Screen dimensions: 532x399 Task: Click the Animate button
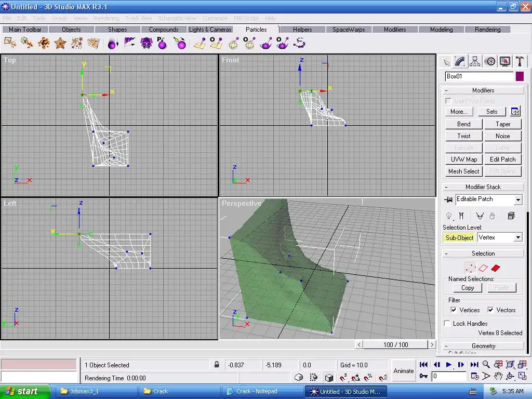point(403,371)
